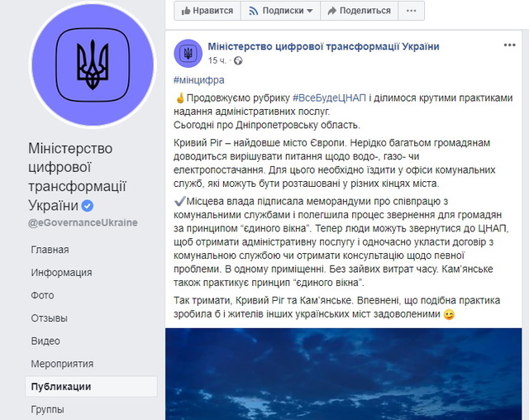
Task: Open the post's dark sky image
Action: 344,374
